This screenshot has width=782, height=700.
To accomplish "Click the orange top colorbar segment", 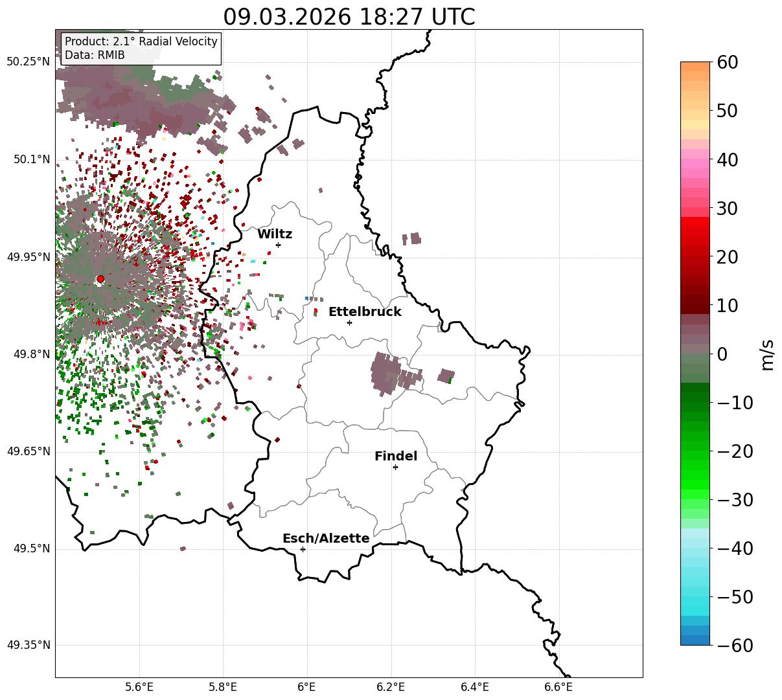I will (695, 67).
